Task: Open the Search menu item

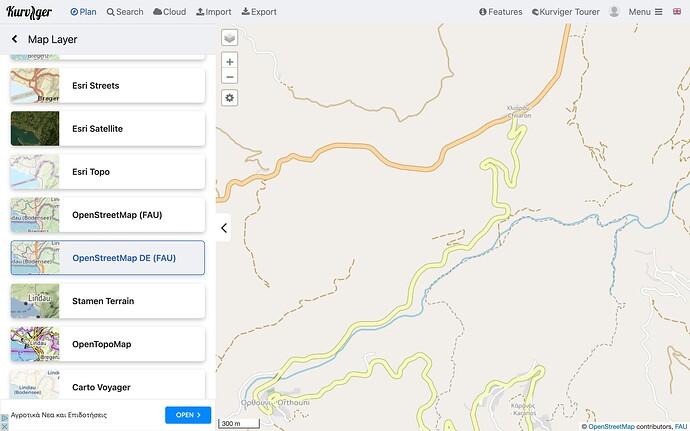Action: 125,12
